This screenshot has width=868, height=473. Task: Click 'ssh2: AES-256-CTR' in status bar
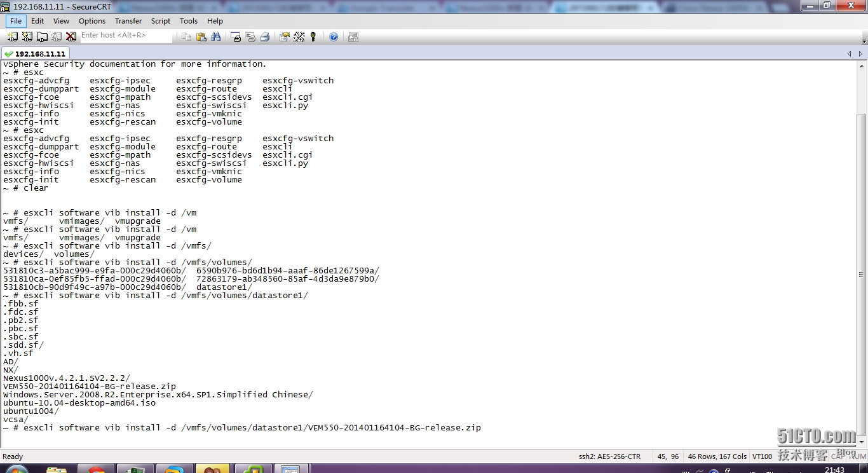pyautogui.click(x=609, y=456)
